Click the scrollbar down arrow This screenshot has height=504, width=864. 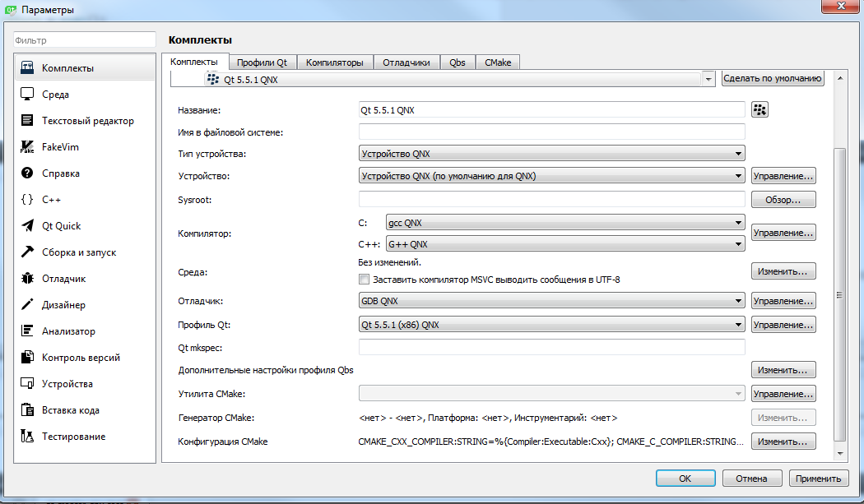click(x=840, y=453)
